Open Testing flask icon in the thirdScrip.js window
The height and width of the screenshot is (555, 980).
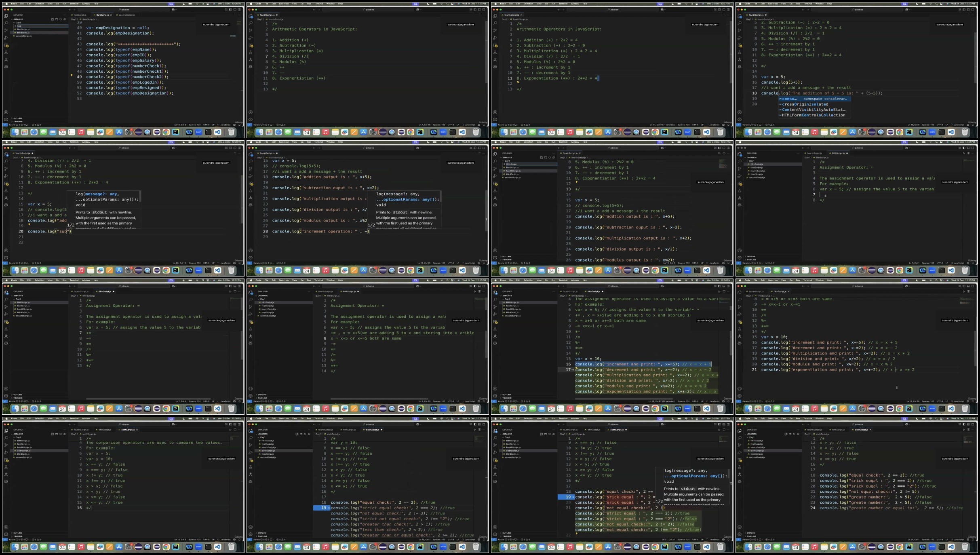[x=6, y=52]
